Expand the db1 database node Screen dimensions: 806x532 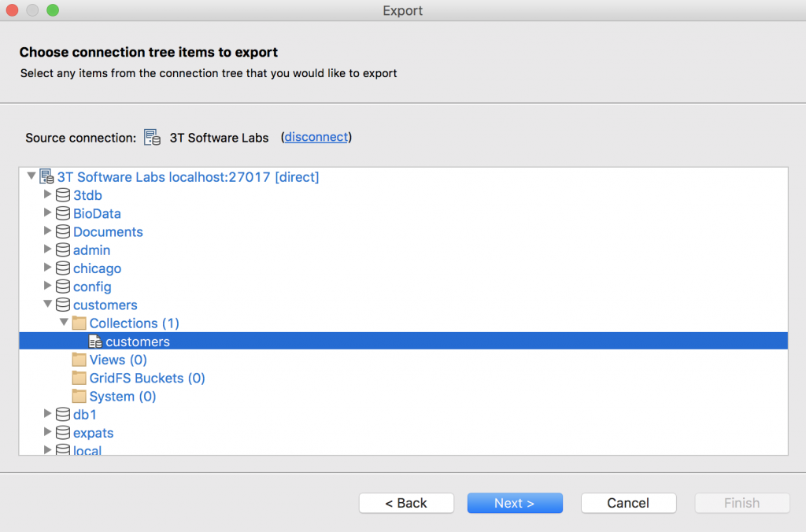[47, 413]
